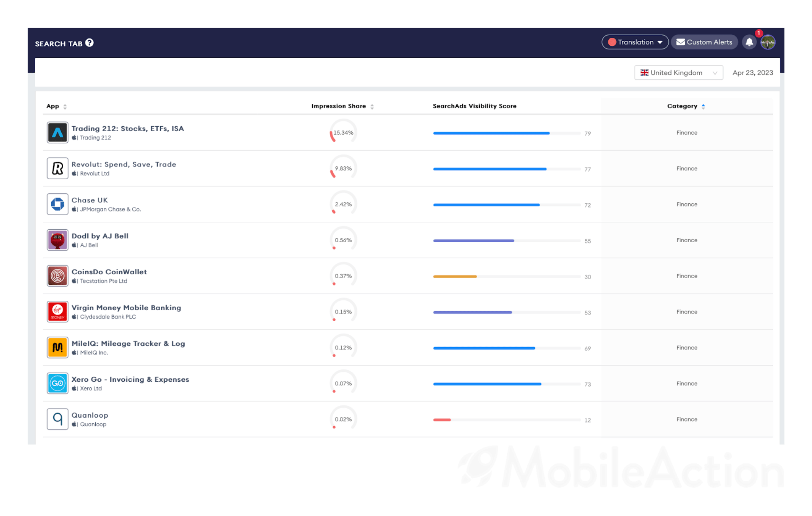Click Xero Go visibility score bar

tap(507, 384)
